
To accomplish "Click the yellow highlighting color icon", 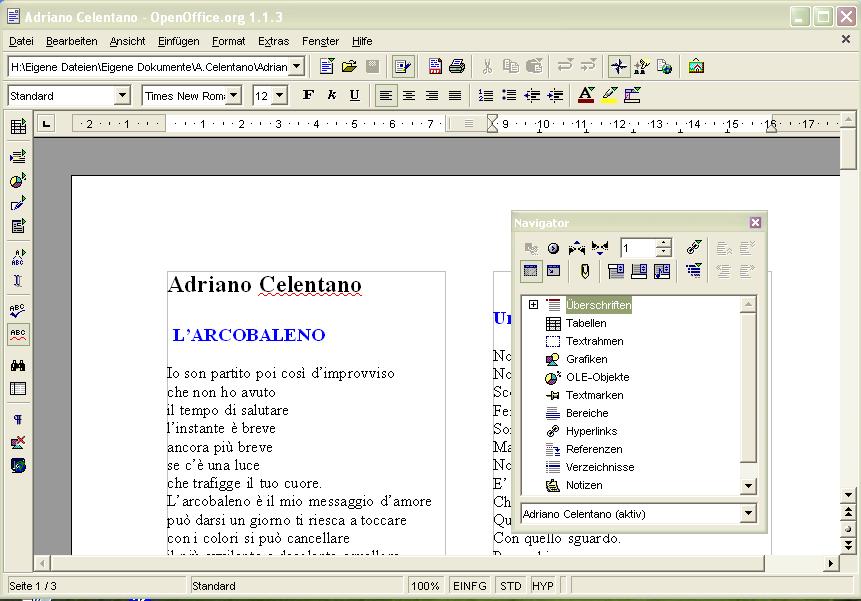I will pos(610,96).
